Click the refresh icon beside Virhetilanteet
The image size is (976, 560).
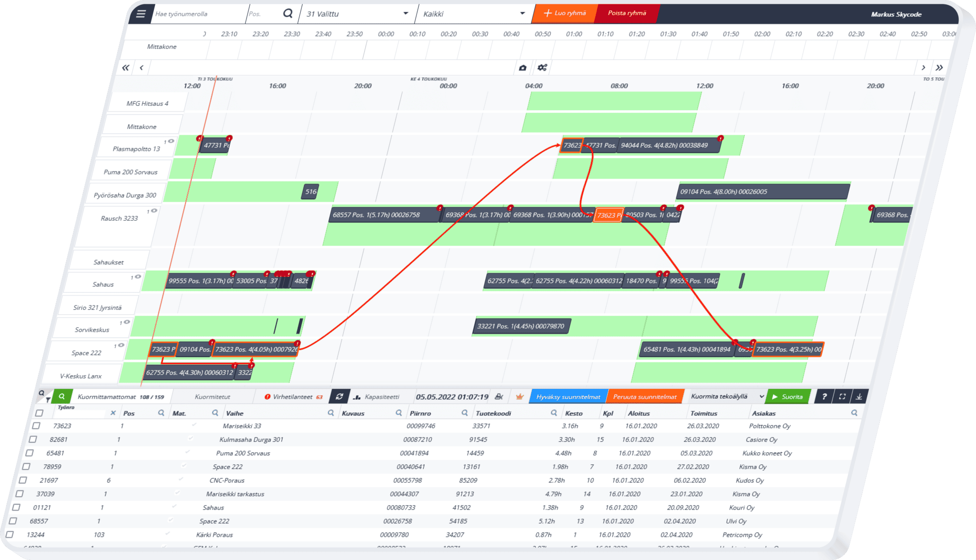(339, 396)
